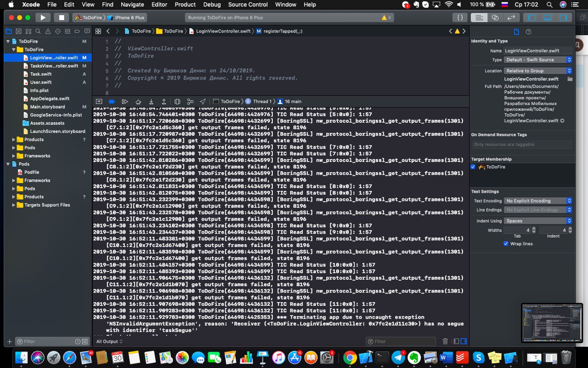Clear the console with trash icon
The height and width of the screenshot is (368, 588).
click(445, 341)
